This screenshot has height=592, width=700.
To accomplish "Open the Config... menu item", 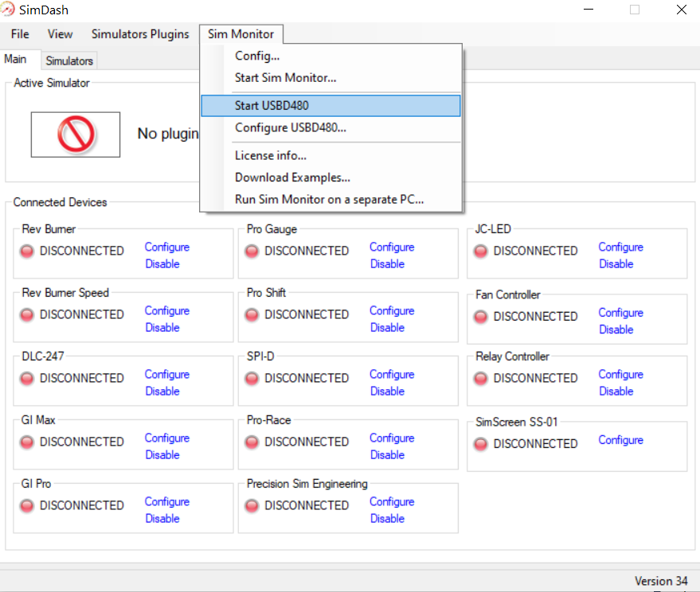I will (257, 56).
